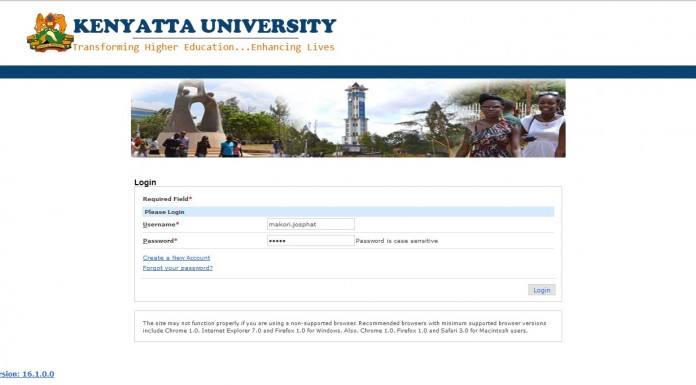
Task: Click the Kenyatta University crest logo
Action: point(50,32)
